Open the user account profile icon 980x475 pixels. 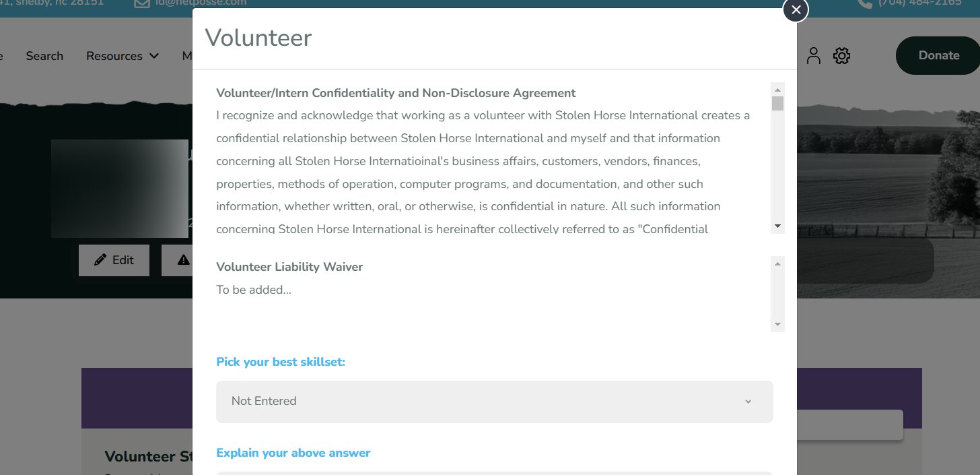click(814, 56)
